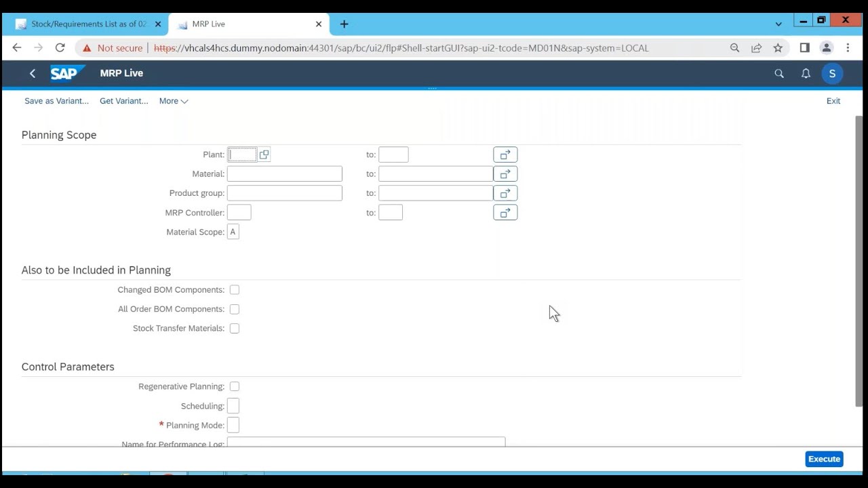Image resolution: width=868 pixels, height=488 pixels.
Task: Click the Name for Performance Log field
Action: coord(366,443)
